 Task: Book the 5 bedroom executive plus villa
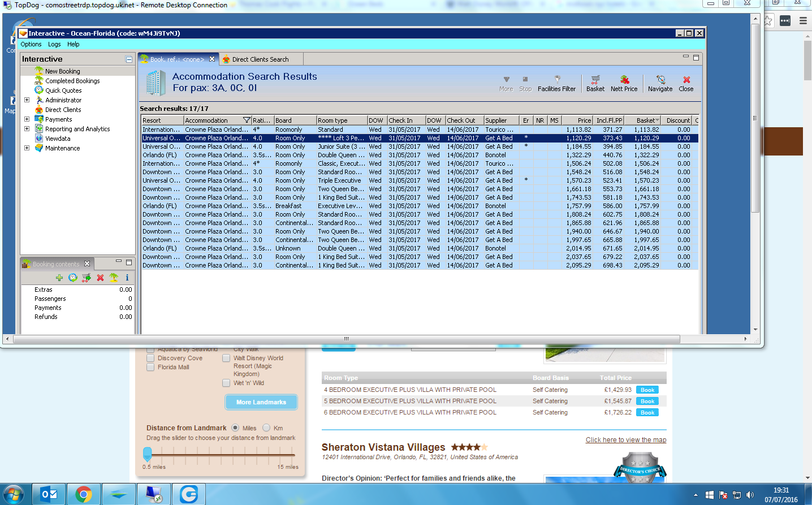[647, 402]
